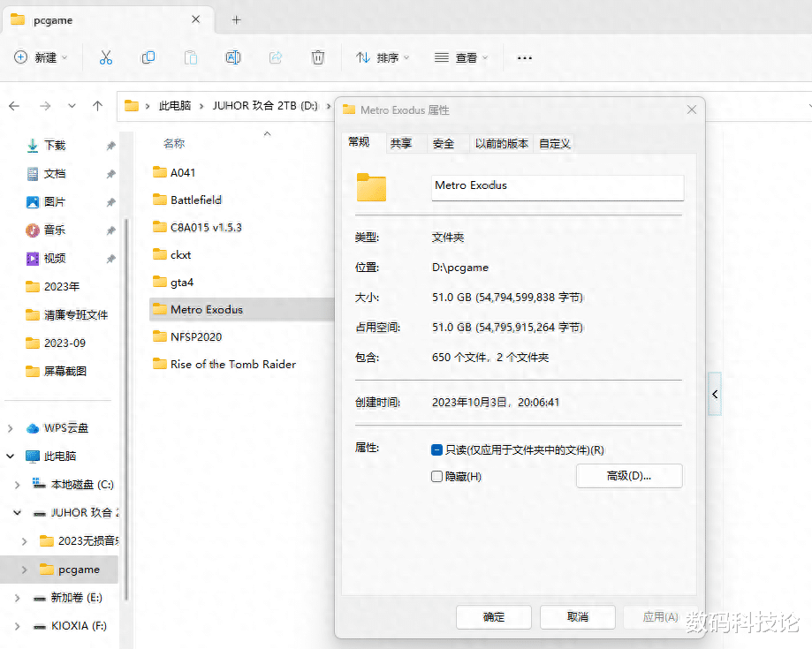Open 清廉专班文件 folder in sidebar

coord(75,314)
